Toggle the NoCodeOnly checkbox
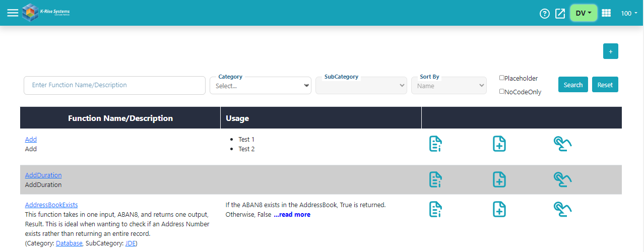 502,91
